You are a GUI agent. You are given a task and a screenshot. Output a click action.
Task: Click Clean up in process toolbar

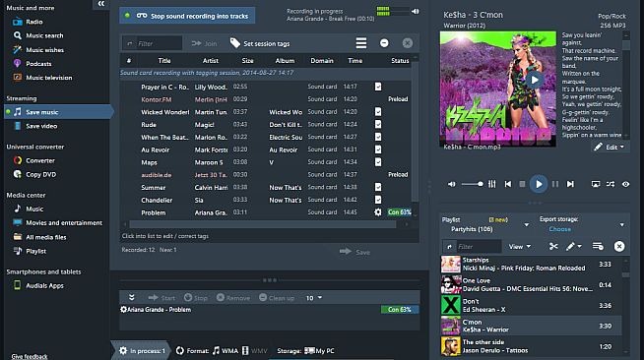[x=277, y=298]
